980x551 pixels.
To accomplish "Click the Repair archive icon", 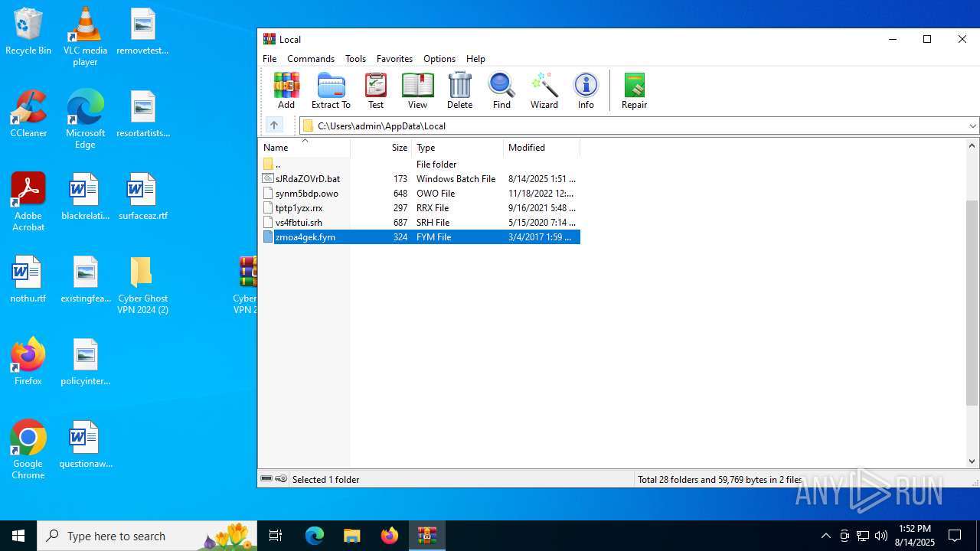I will (634, 90).
